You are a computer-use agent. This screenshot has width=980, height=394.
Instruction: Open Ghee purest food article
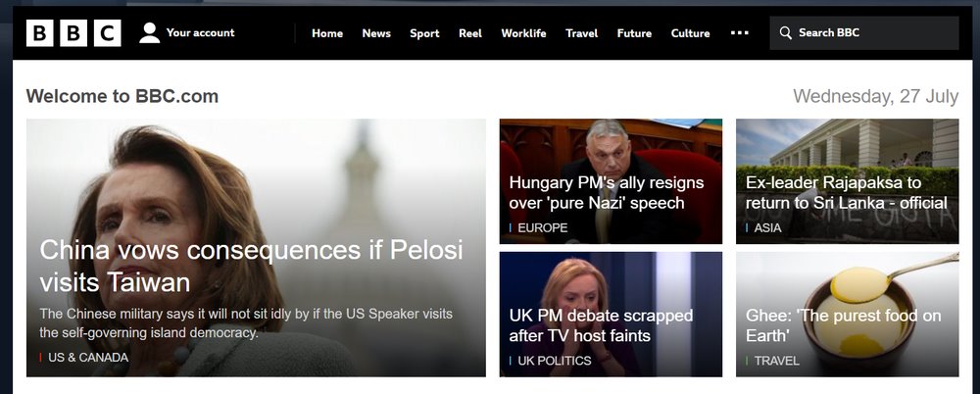[x=843, y=325]
